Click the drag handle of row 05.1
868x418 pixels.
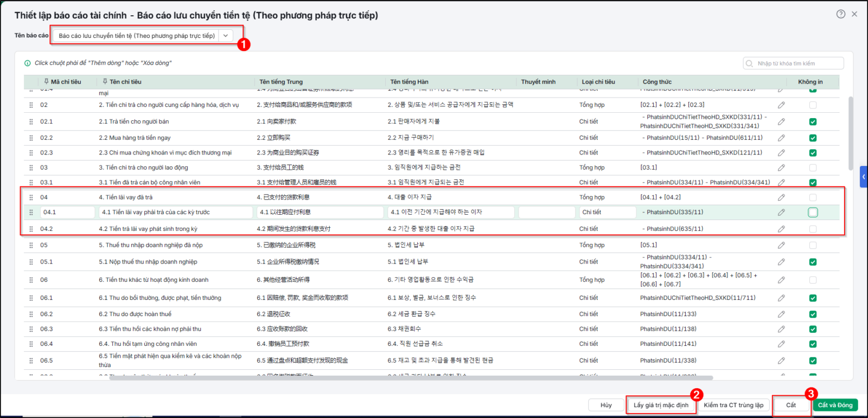tap(31, 262)
